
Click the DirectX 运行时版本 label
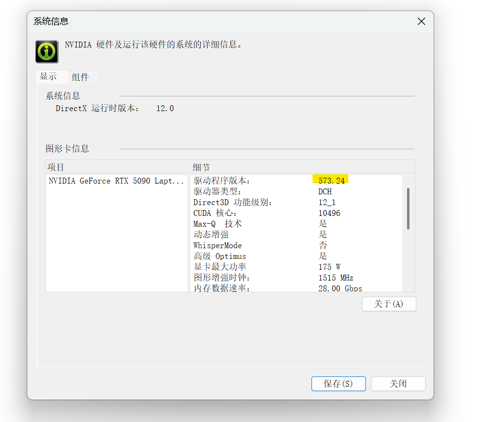point(97,109)
